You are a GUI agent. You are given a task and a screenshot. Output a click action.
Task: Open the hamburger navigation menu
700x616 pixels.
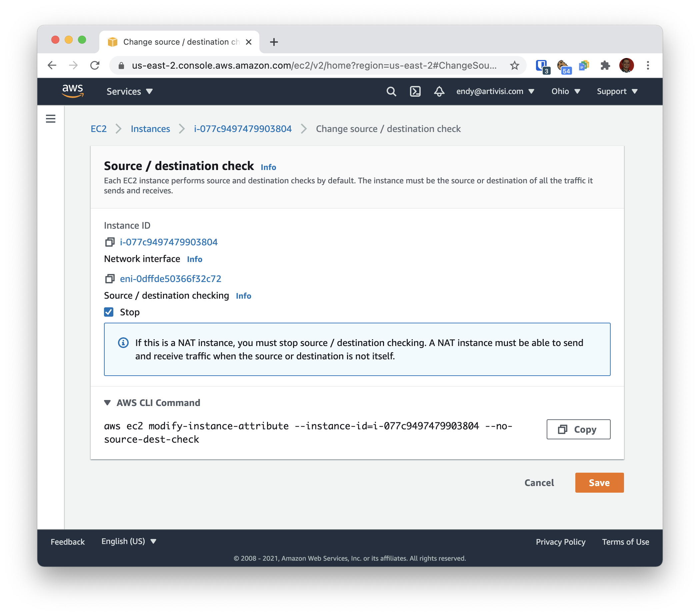[x=51, y=119]
